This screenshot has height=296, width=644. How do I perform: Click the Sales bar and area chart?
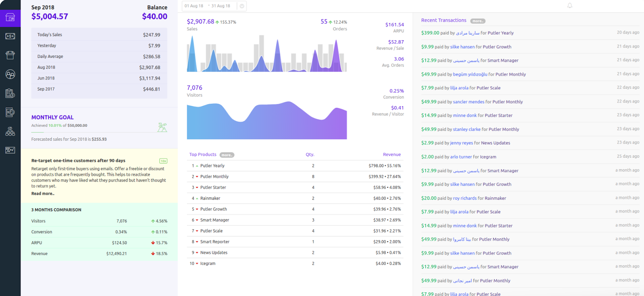(x=267, y=53)
